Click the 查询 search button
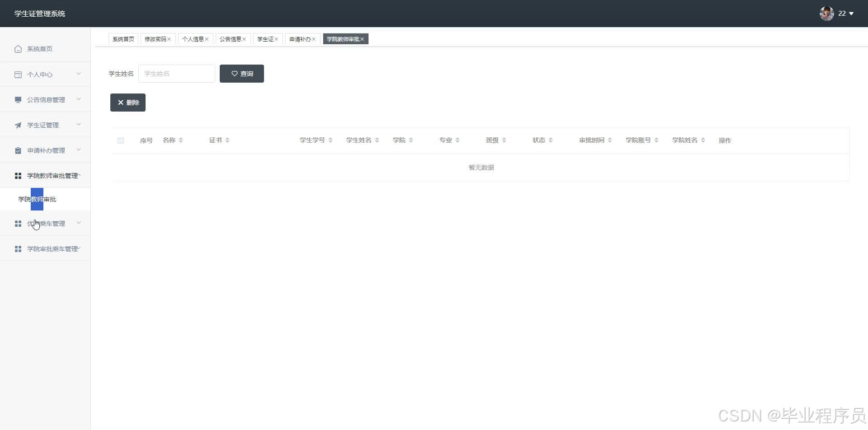This screenshot has height=430, width=868. click(x=242, y=74)
